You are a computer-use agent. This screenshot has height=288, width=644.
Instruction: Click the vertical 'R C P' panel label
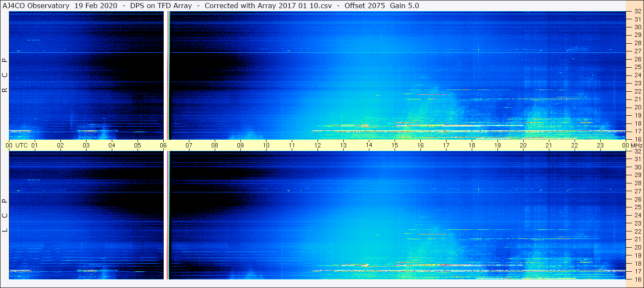coord(5,75)
